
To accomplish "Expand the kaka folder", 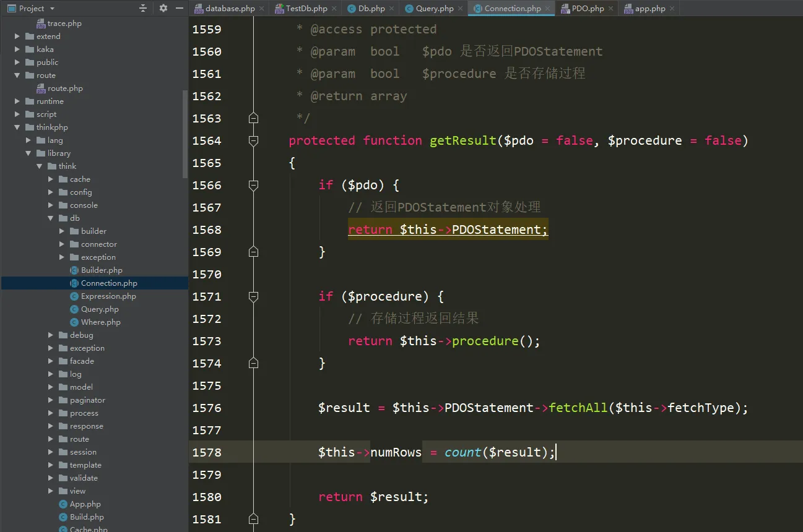I will coord(17,49).
